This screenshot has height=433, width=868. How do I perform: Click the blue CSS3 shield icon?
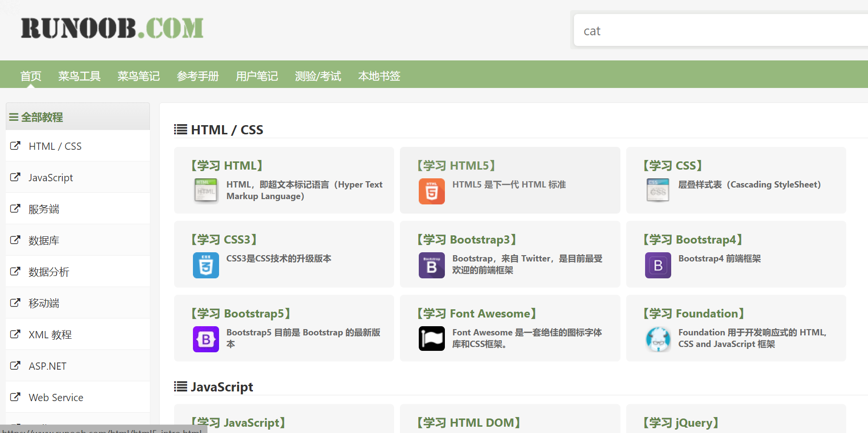206,265
